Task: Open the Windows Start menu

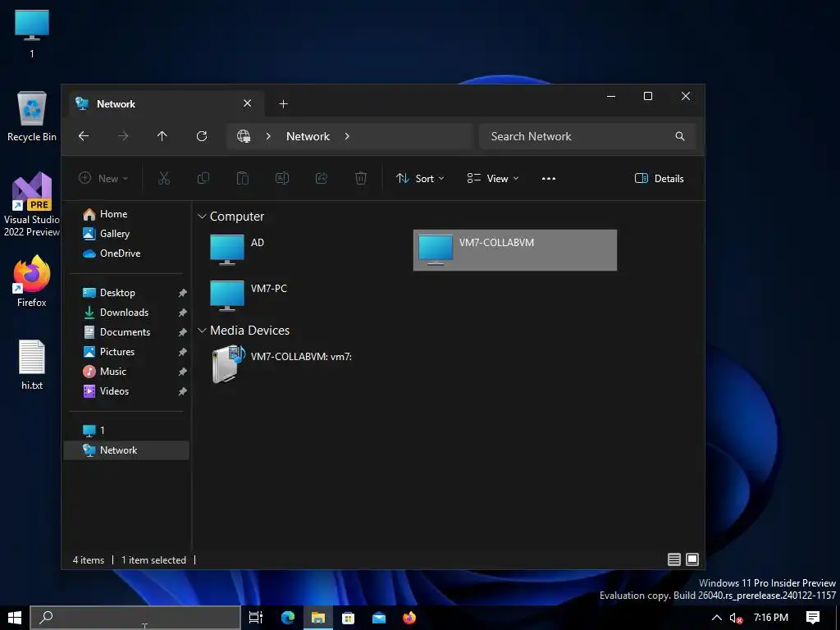Action: click(x=15, y=618)
